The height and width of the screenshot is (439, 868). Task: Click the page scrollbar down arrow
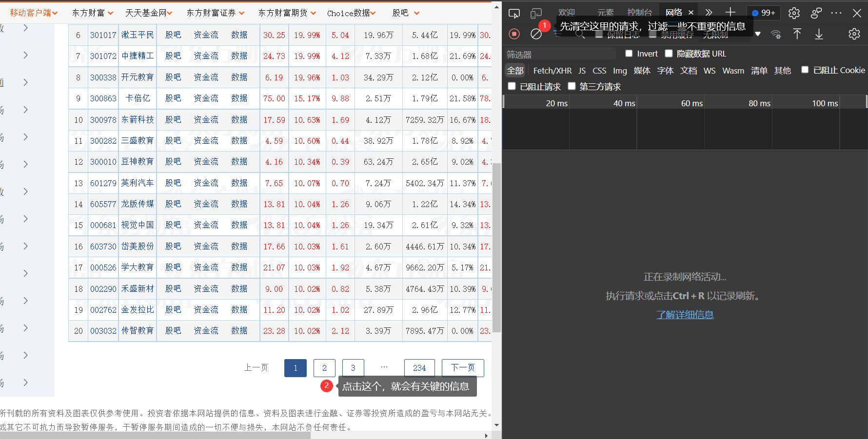497,425
